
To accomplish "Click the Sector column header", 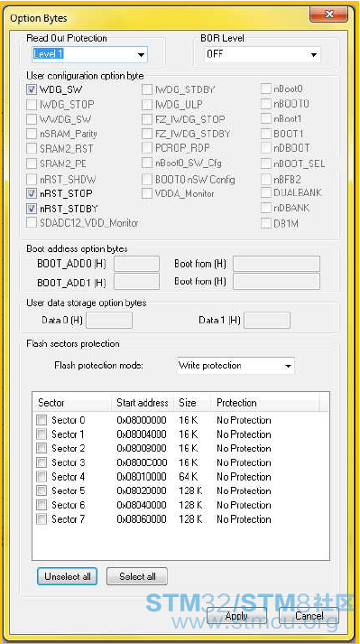I will pyautogui.click(x=72, y=403).
